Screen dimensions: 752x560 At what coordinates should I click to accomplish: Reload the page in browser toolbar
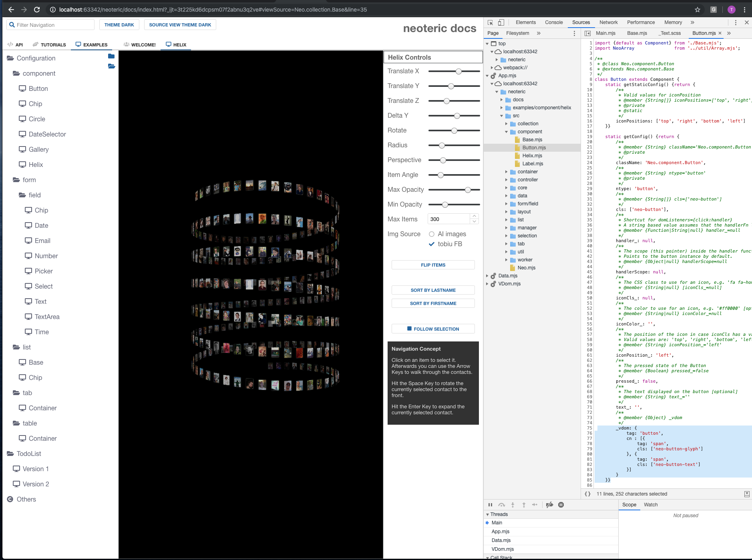click(37, 10)
